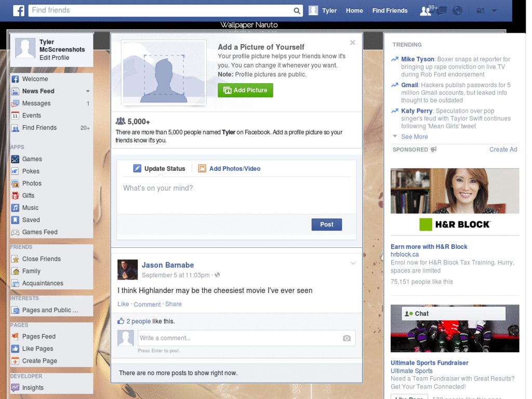Like Jason Barnabe's post

(x=123, y=304)
